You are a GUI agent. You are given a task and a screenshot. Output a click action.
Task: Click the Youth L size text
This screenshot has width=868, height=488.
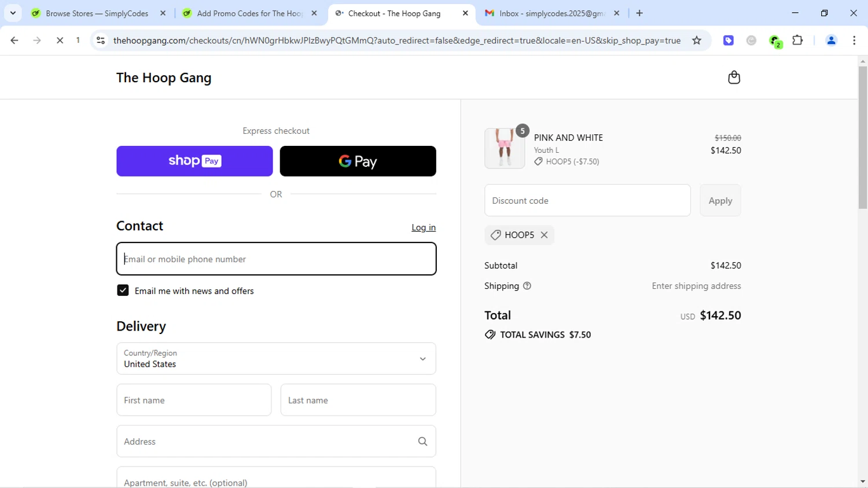pyautogui.click(x=546, y=150)
